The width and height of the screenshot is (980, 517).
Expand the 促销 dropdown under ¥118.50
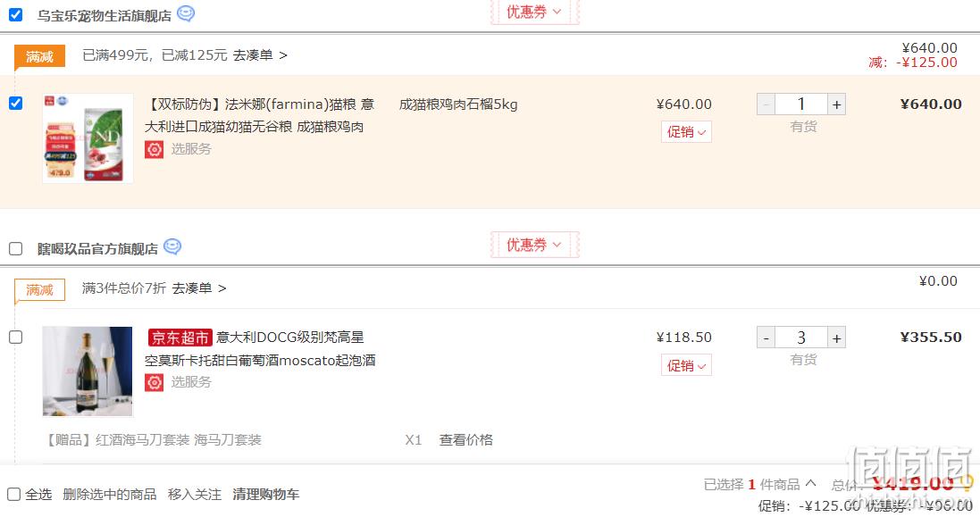686,365
